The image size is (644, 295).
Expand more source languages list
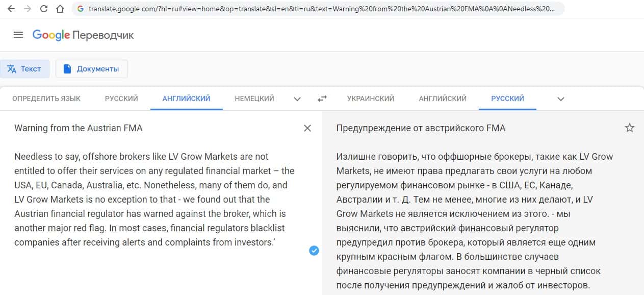(297, 99)
